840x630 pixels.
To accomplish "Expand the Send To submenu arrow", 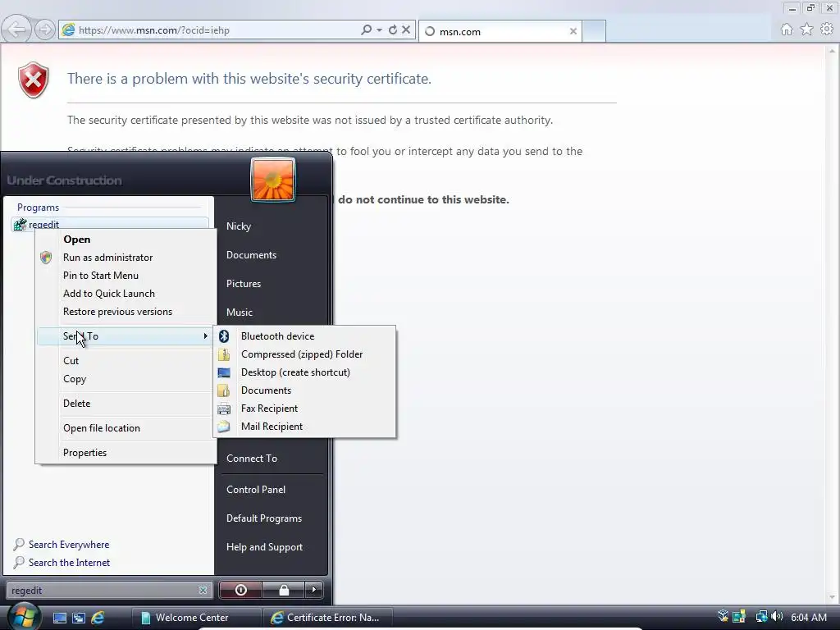I will [x=205, y=336].
